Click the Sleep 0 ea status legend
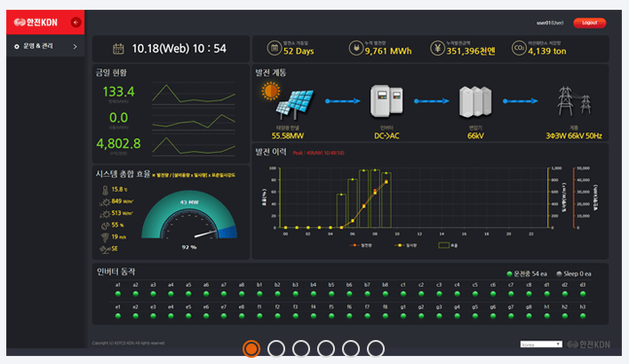Viewport: 629px width, 364px height. coord(574,273)
